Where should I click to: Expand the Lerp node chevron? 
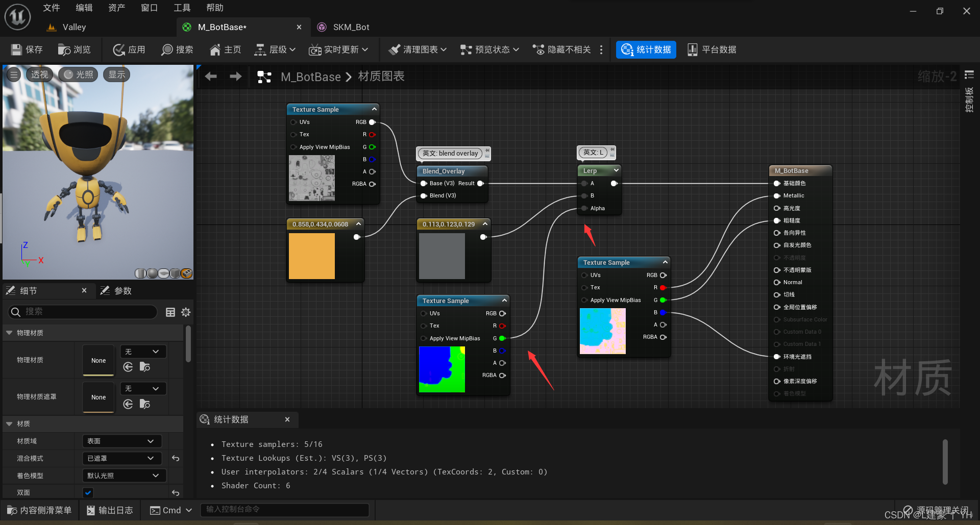click(616, 170)
